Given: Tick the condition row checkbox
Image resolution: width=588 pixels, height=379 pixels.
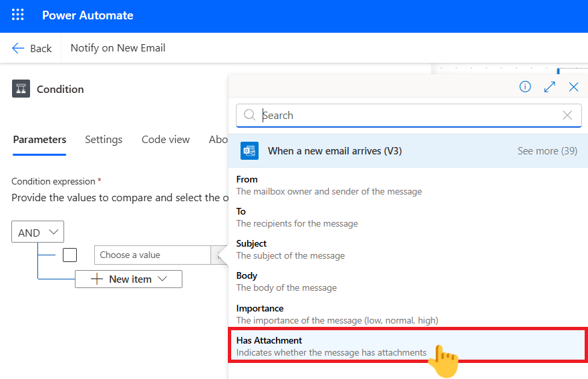Looking at the screenshot, I should tap(69, 255).
